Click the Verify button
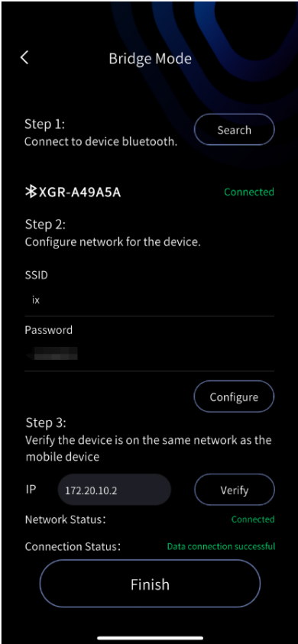The height and width of the screenshot is (644, 298). [234, 490]
